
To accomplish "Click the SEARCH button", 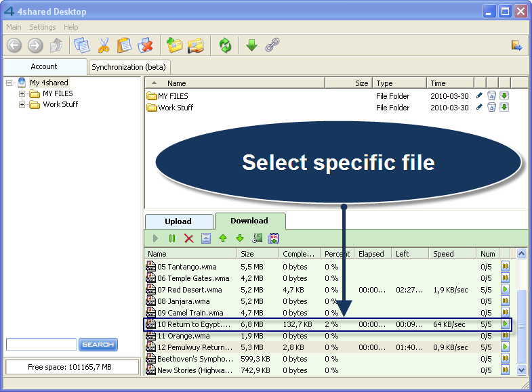I will [x=98, y=345].
